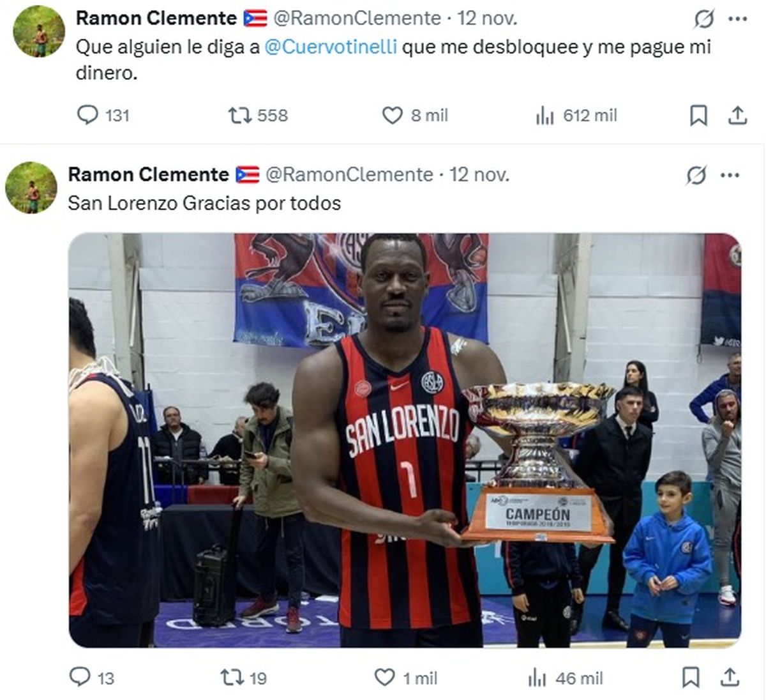
Task: Expand three-dot menu on San Lorenzo tweet
Action: (730, 176)
